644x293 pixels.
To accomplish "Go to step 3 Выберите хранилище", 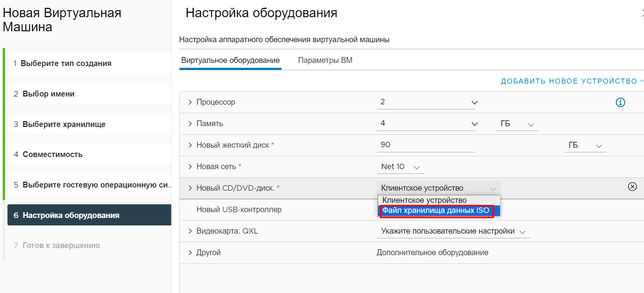I will click(x=89, y=124).
